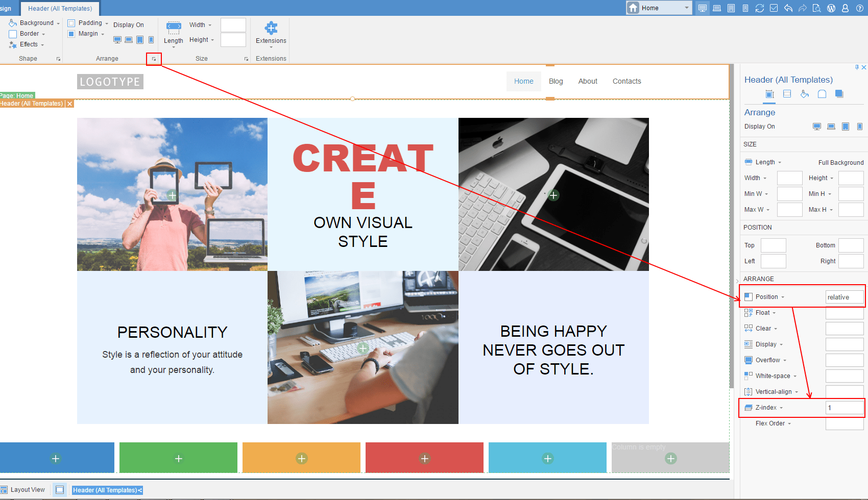This screenshot has height=500, width=868.
Task: Undo the last action
Action: (x=788, y=8)
